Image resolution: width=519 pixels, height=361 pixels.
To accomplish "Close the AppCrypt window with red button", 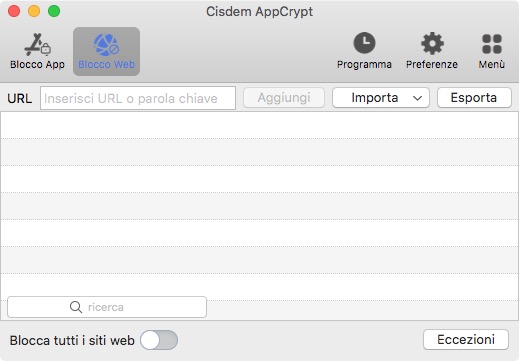I will tap(14, 11).
